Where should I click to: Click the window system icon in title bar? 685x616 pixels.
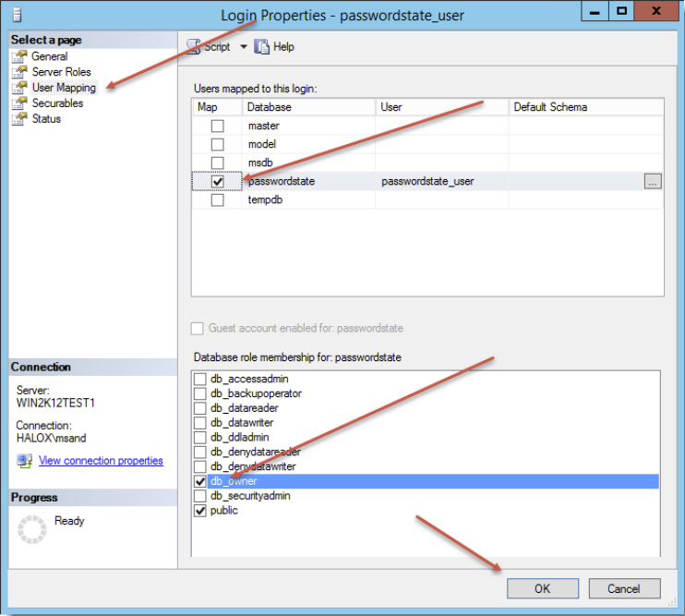(x=17, y=15)
